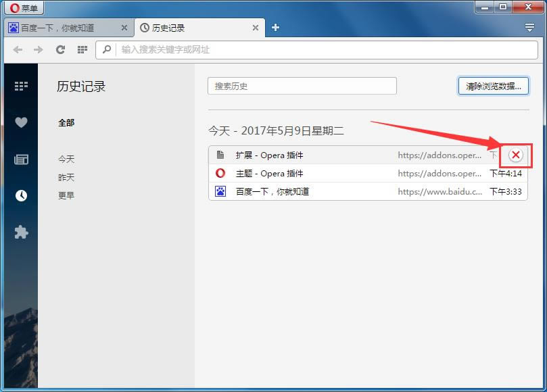Open the news icon in sidebar
This screenshot has height=392, width=547.
(21, 160)
